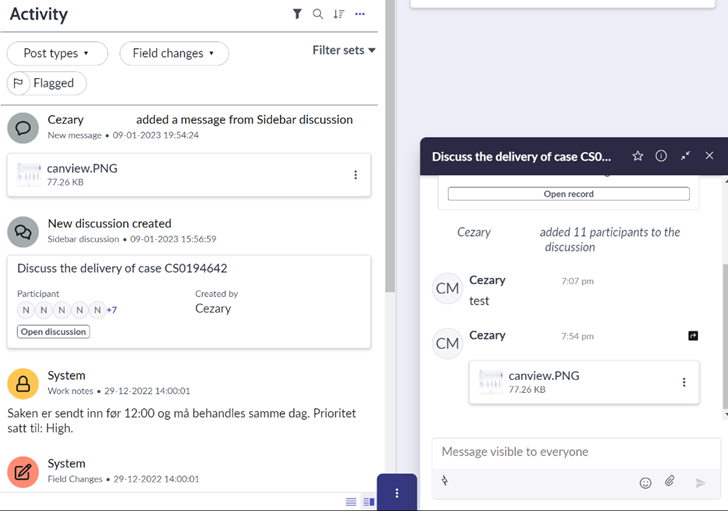
Task: Open the Activity stream search icon
Action: tap(318, 14)
